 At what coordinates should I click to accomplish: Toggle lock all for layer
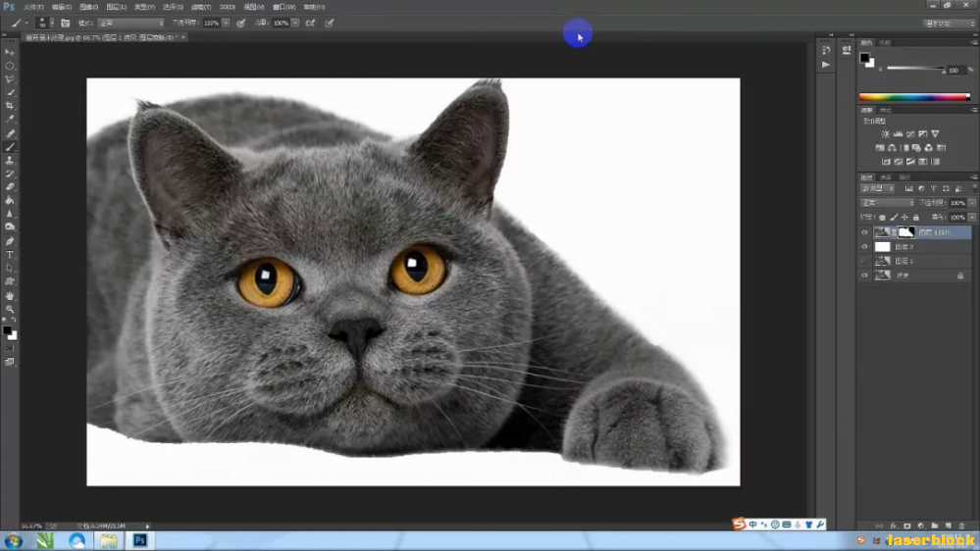916,218
